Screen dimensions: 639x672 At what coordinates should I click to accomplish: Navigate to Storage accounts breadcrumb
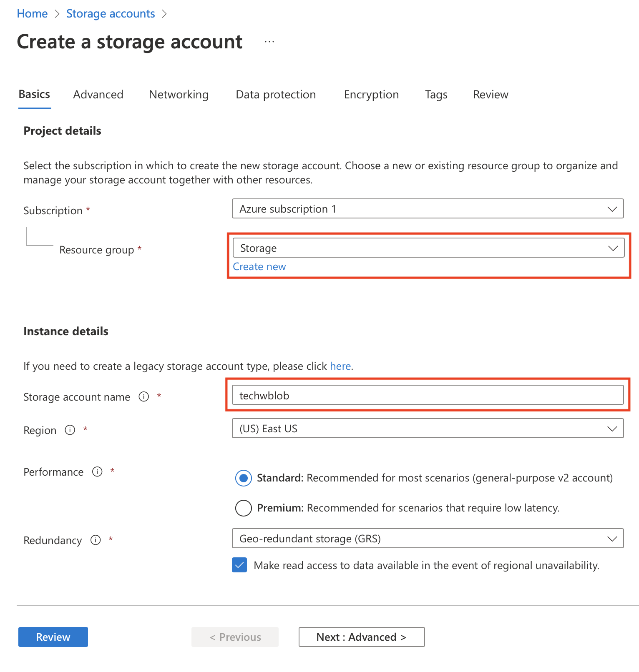pos(111,14)
